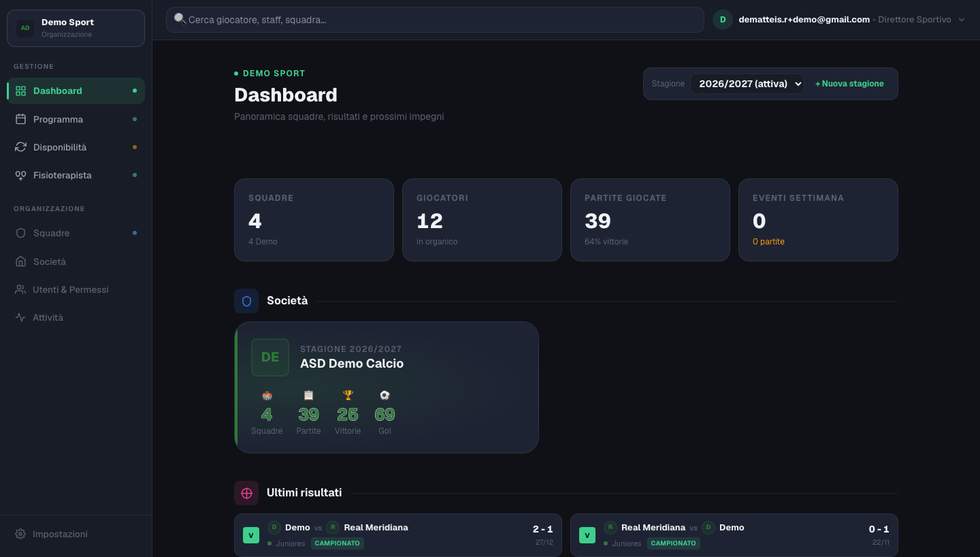The image size is (980, 557).
Task: Click the Partite giocate card showing 39
Action: click(x=650, y=220)
